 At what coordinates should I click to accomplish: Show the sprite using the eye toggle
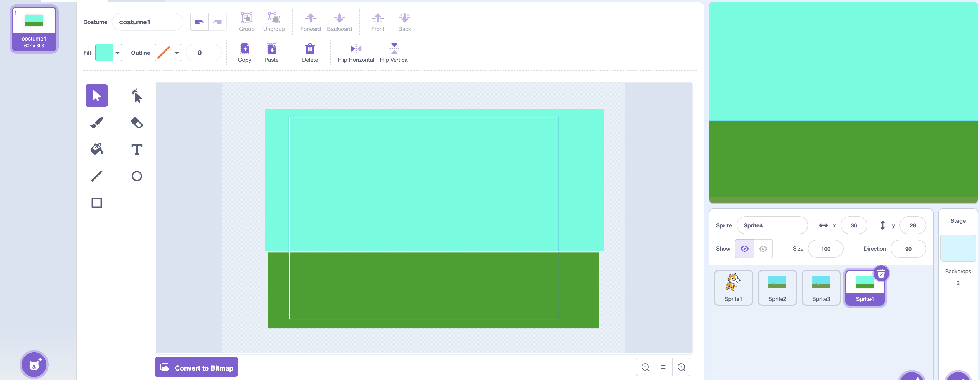pos(745,249)
